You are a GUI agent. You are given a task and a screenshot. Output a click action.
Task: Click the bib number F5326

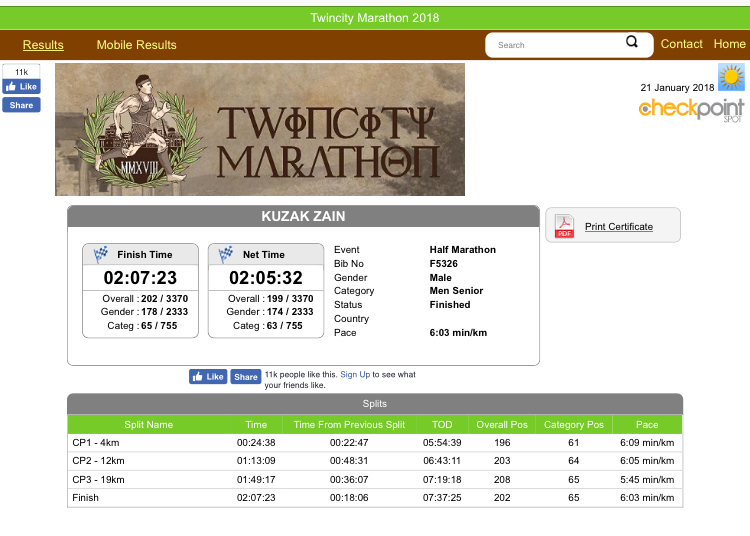443,263
